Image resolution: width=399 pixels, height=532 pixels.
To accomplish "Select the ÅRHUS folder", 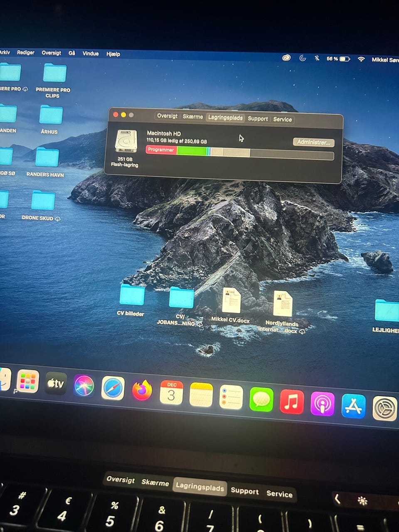I will 50,119.
